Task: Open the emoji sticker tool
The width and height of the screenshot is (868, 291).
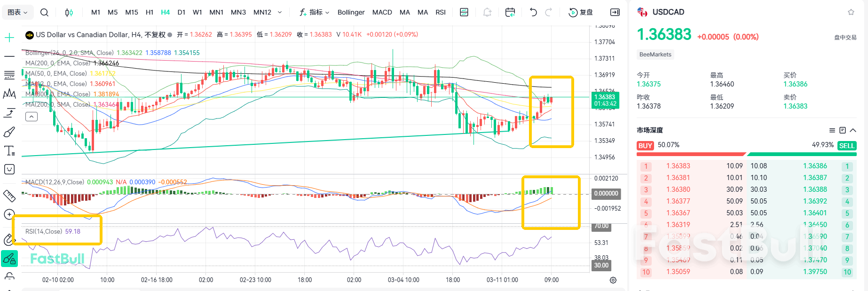Action: 9,169
